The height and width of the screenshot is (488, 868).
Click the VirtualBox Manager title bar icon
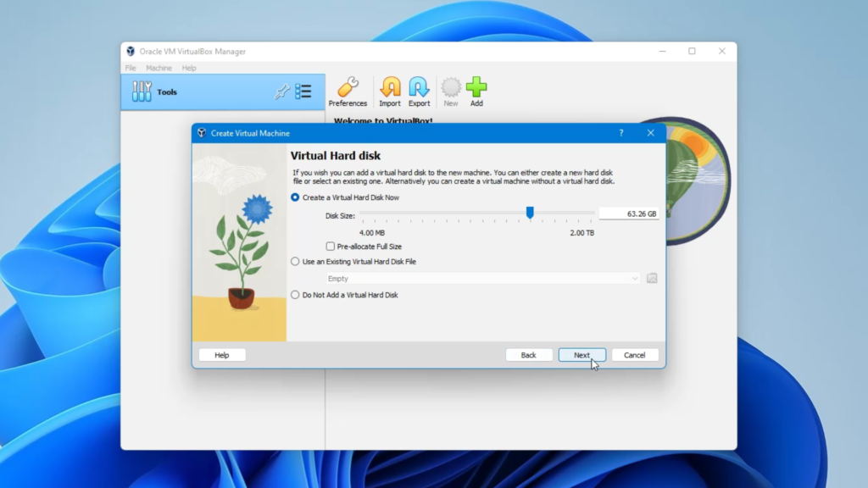coord(131,52)
